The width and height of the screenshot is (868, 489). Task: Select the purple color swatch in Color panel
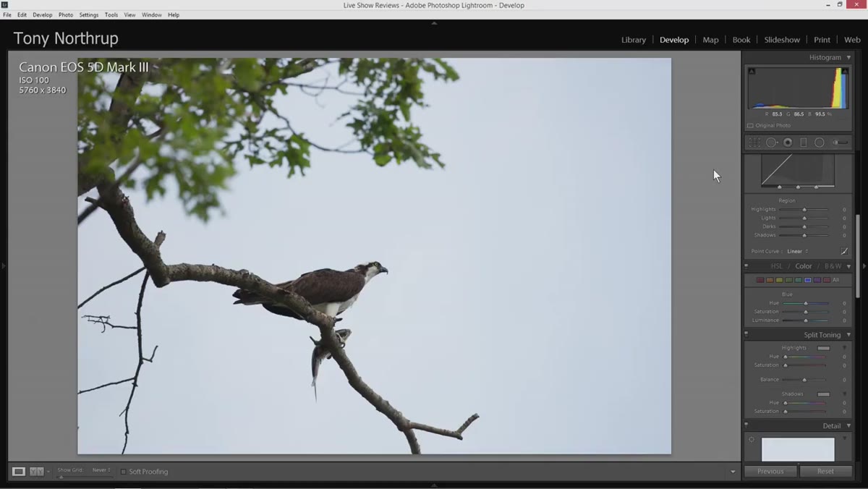click(817, 280)
